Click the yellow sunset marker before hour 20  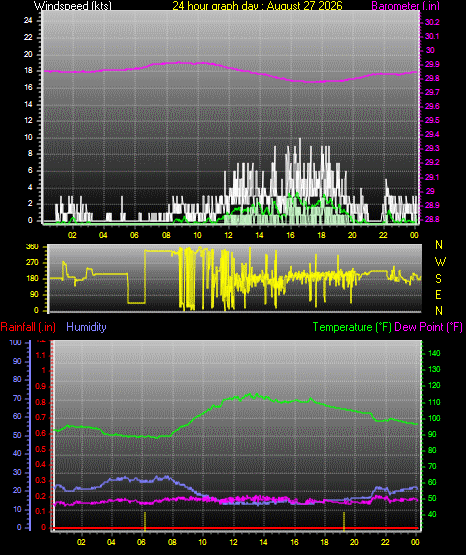(344, 521)
